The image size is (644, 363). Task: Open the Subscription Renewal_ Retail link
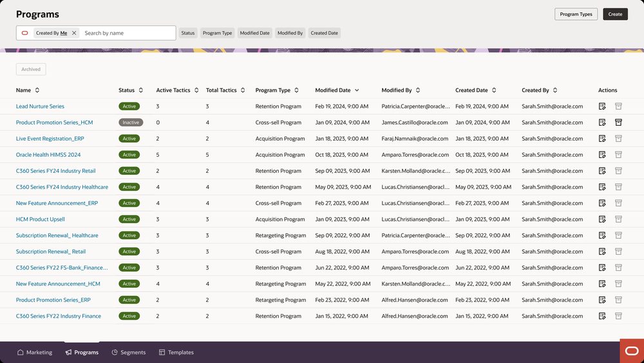[x=51, y=251]
